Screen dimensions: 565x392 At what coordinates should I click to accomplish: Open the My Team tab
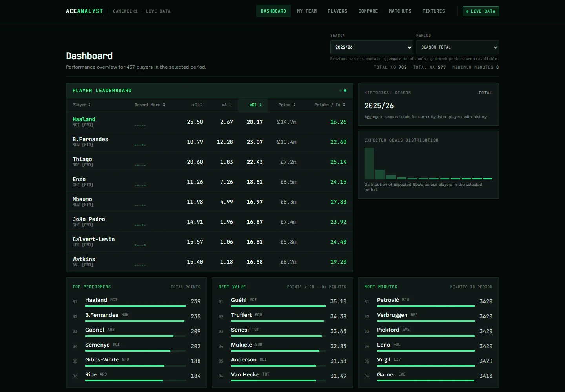pos(307,11)
